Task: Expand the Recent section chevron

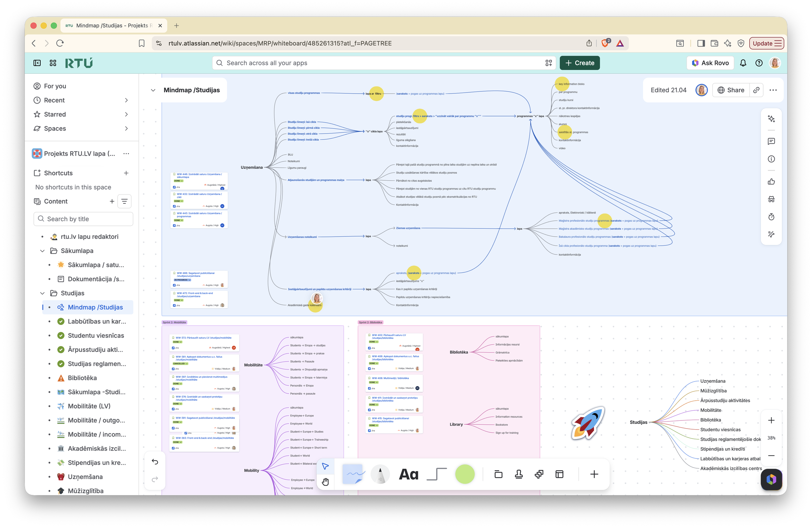Action: point(126,100)
